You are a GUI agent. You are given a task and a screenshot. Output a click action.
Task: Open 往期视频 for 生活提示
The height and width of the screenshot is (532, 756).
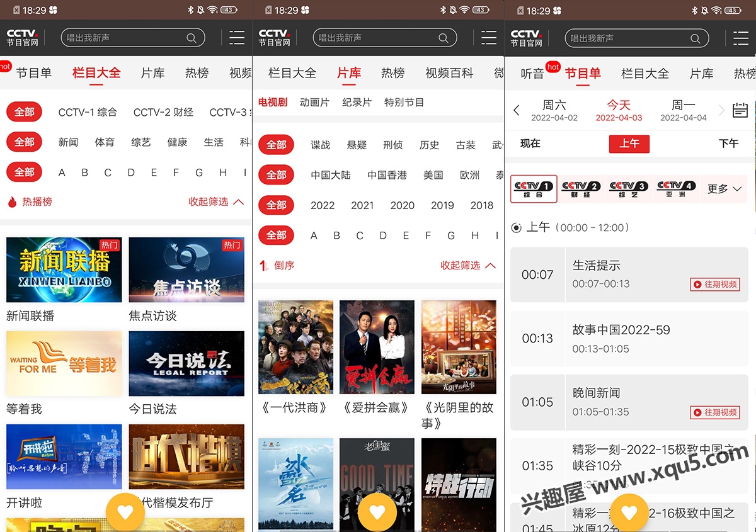(x=715, y=285)
